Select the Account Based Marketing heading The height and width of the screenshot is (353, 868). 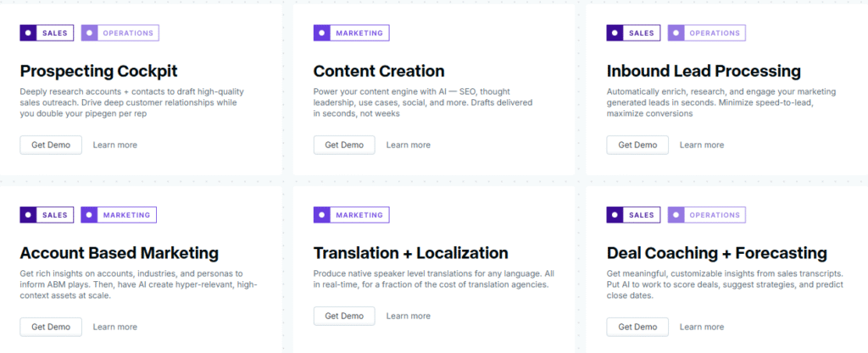click(x=119, y=253)
